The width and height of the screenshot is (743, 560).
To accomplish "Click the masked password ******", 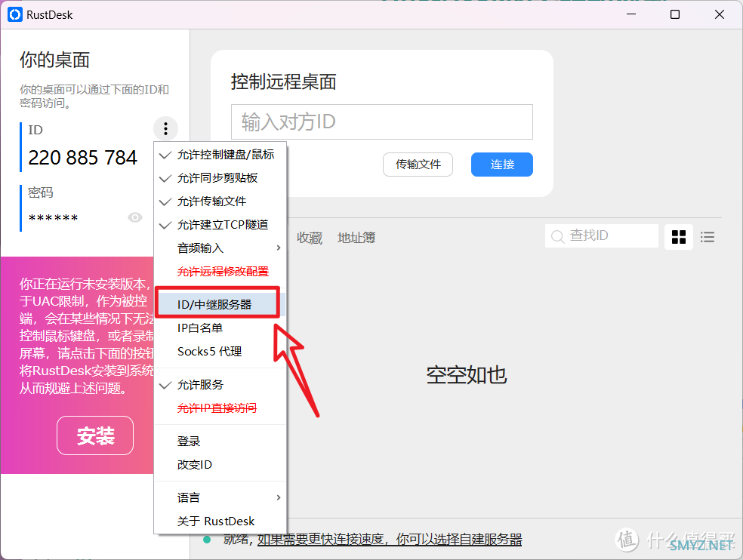I will 53,218.
